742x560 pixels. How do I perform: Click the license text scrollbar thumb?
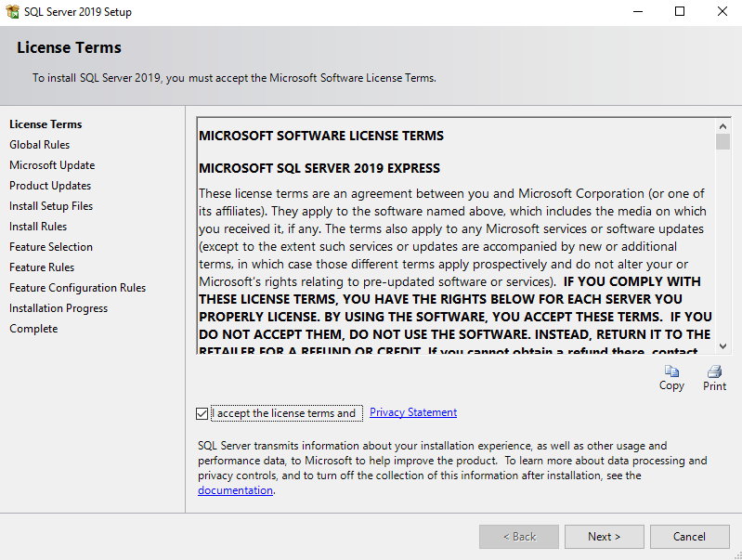click(x=722, y=141)
